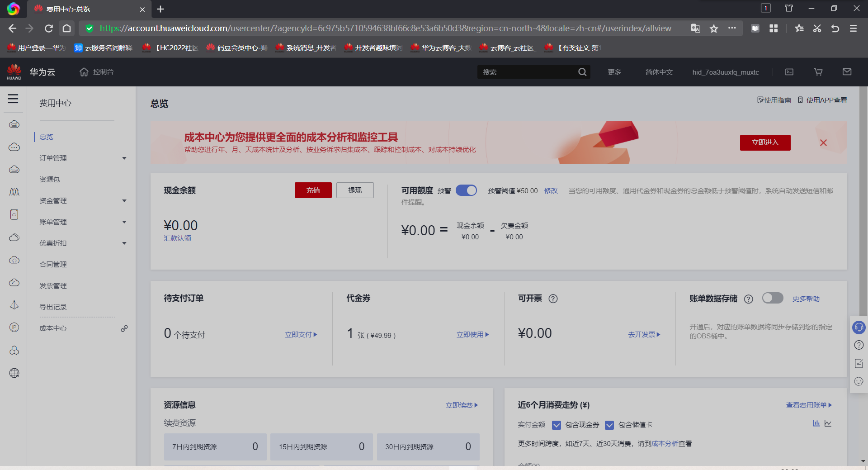Open 合同管理 in the sidebar
The width and height of the screenshot is (868, 470).
(53, 265)
